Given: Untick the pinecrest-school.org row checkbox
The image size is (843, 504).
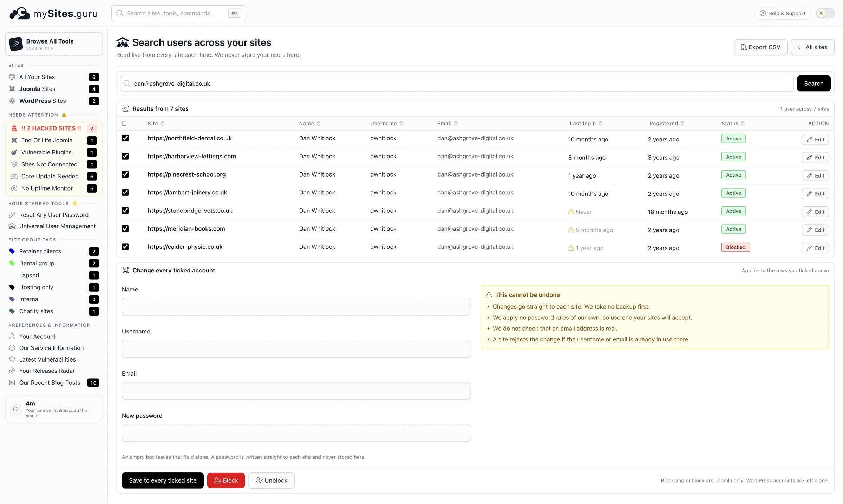Looking at the screenshot, I should [125, 174].
